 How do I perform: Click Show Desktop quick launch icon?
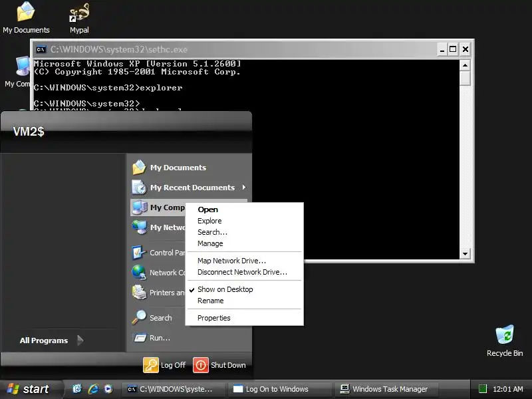click(x=77, y=389)
